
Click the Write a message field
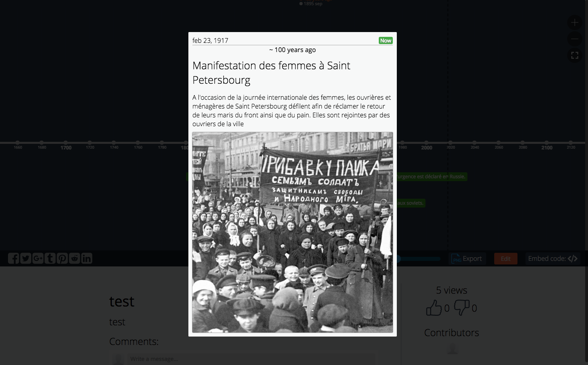click(251, 359)
